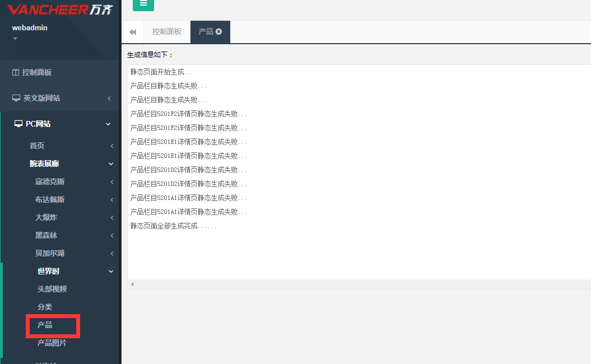
Task: Open 产品图片 in the sidebar
Action: pos(52,343)
